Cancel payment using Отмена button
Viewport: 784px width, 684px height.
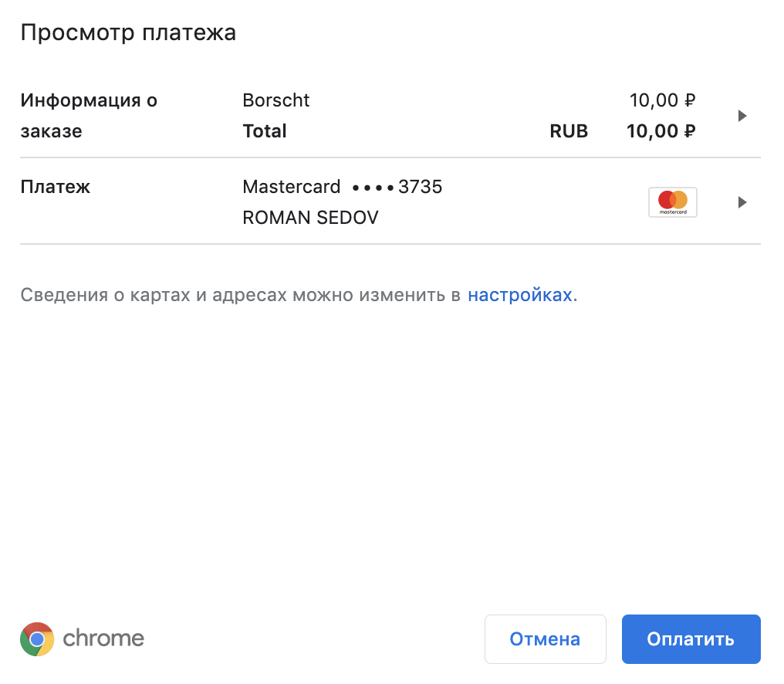(x=545, y=638)
